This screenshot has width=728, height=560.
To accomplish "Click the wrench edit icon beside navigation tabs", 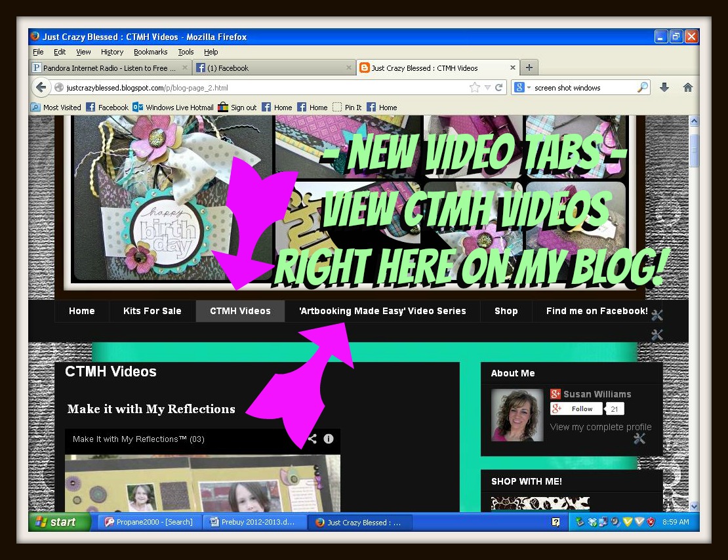I will tap(657, 315).
